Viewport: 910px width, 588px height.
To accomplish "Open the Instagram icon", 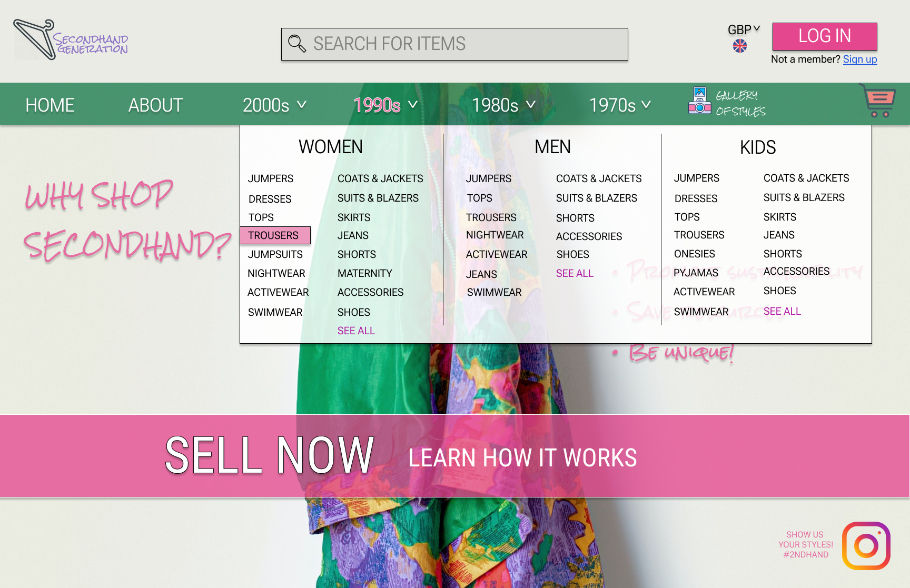I will pos(866,546).
